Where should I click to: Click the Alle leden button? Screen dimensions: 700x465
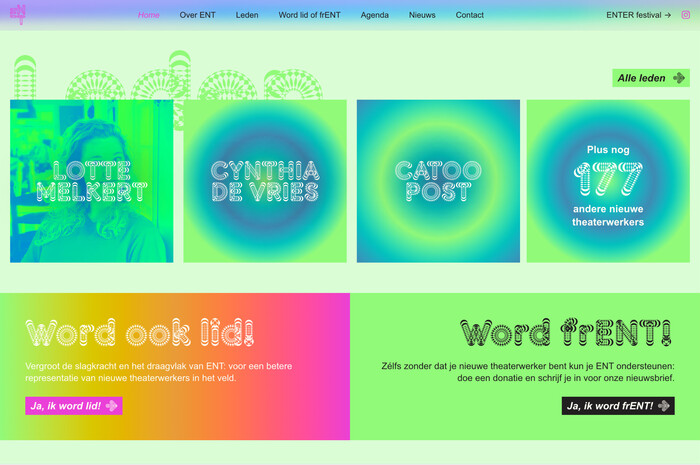tap(651, 78)
